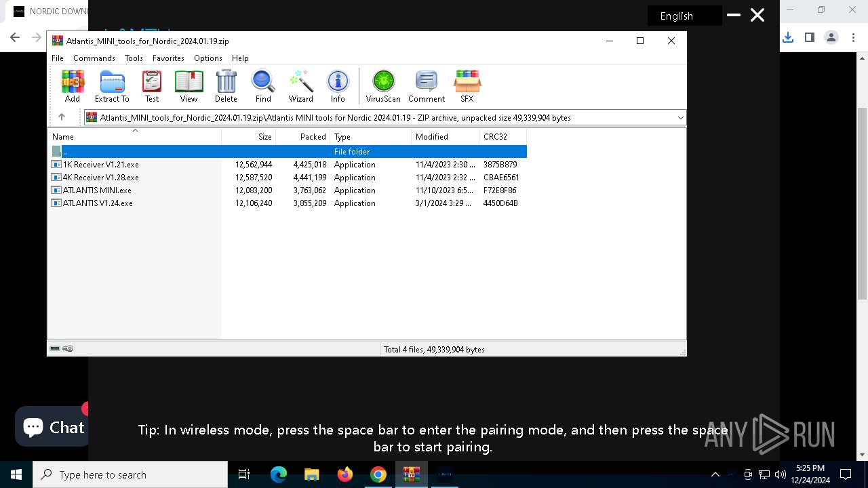Go up one folder level arrow
The image size is (868, 488).
pyautogui.click(x=62, y=117)
